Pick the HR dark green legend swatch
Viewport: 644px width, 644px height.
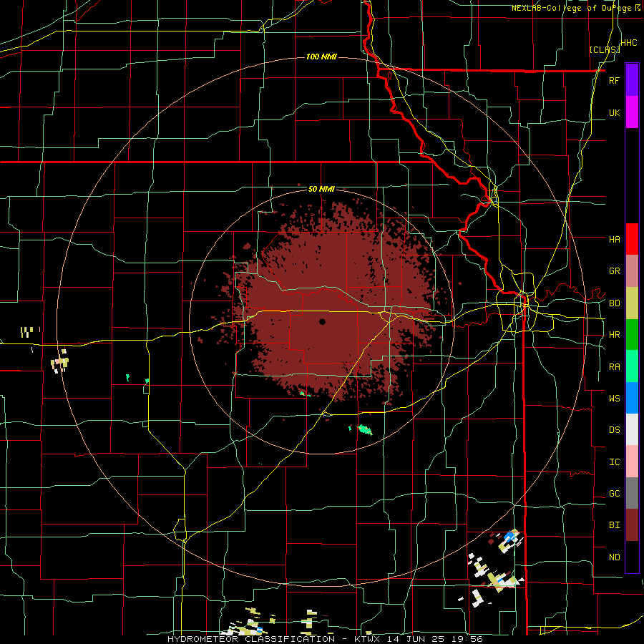(632, 335)
